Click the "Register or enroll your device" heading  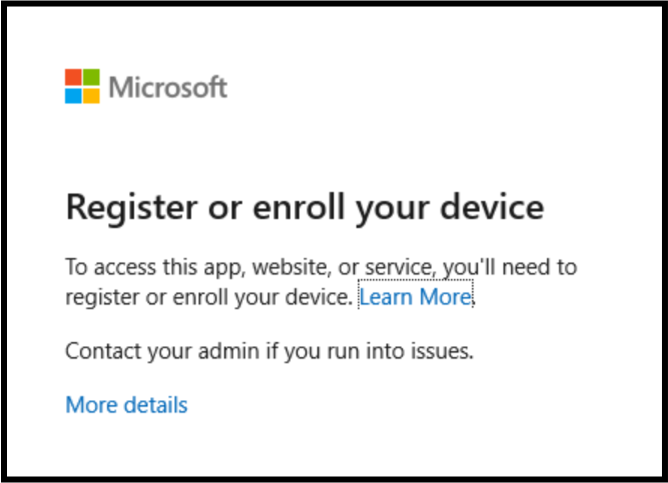(x=304, y=207)
